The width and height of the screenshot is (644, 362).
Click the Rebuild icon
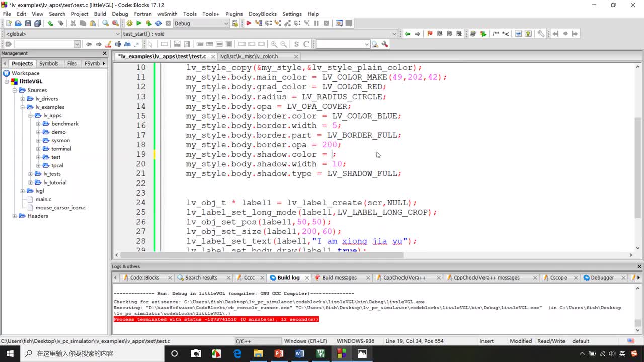coord(158,23)
